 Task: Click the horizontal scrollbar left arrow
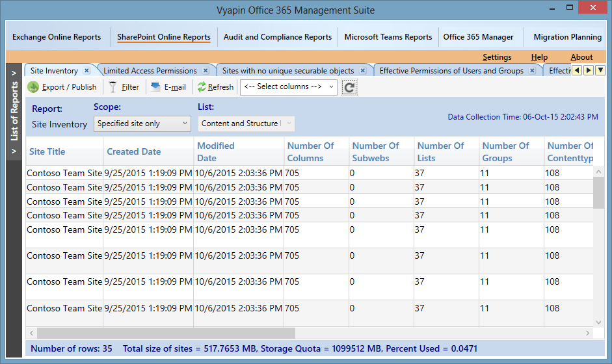[32, 333]
